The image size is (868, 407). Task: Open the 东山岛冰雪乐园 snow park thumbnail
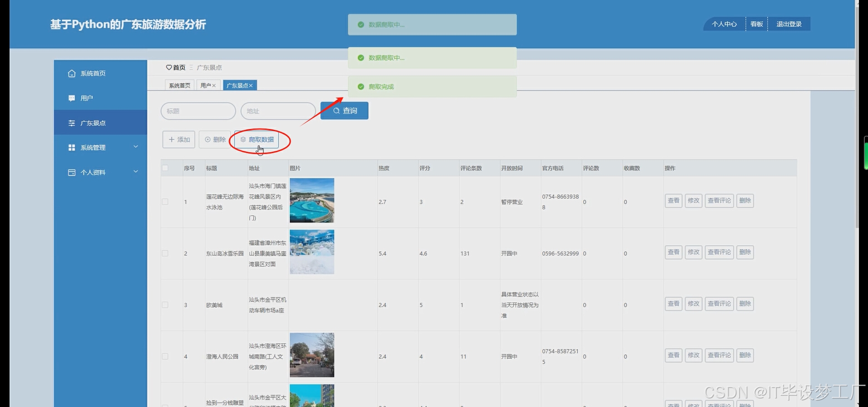(x=312, y=252)
